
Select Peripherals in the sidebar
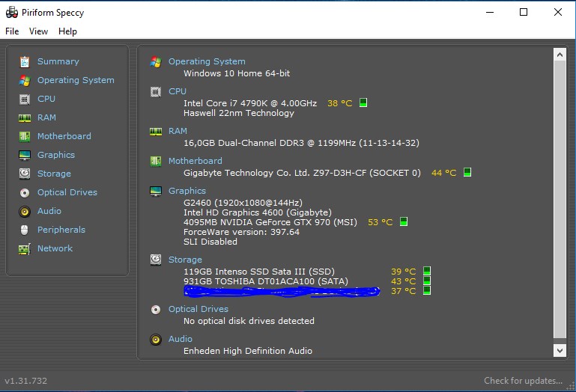coord(61,230)
